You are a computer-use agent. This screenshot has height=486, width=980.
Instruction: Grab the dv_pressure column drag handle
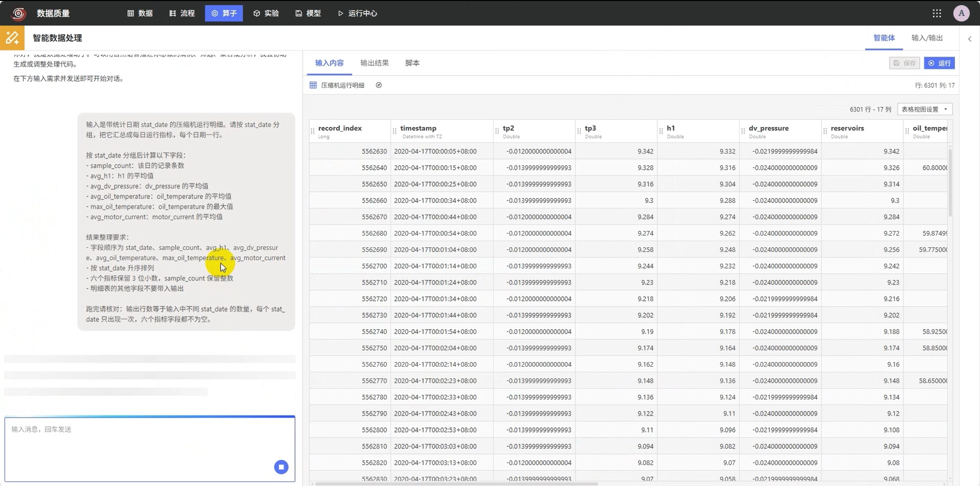pyautogui.click(x=743, y=132)
